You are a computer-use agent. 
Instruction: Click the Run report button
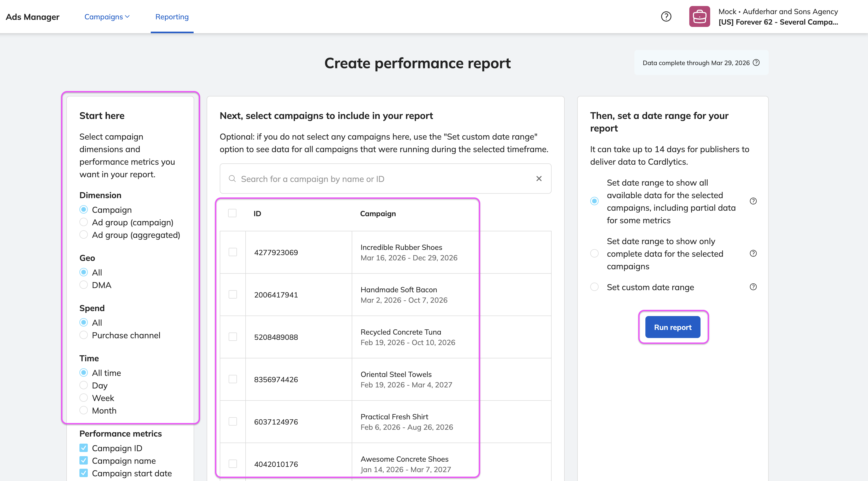(673, 327)
